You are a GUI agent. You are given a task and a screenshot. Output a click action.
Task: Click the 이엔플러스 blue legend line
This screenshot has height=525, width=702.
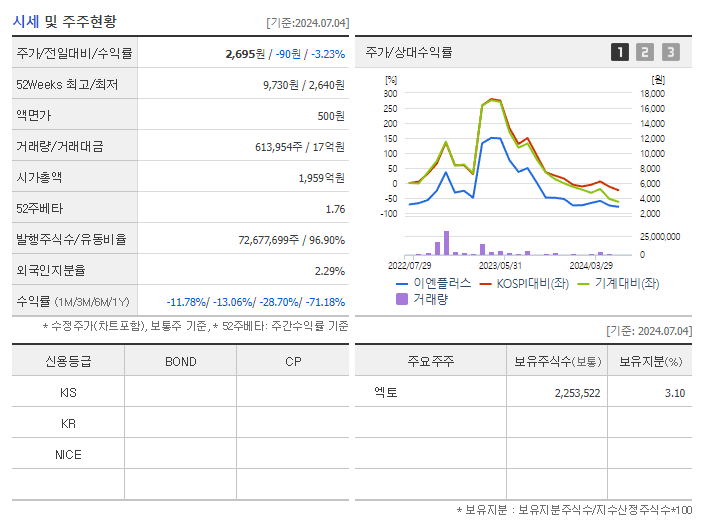[x=402, y=284]
